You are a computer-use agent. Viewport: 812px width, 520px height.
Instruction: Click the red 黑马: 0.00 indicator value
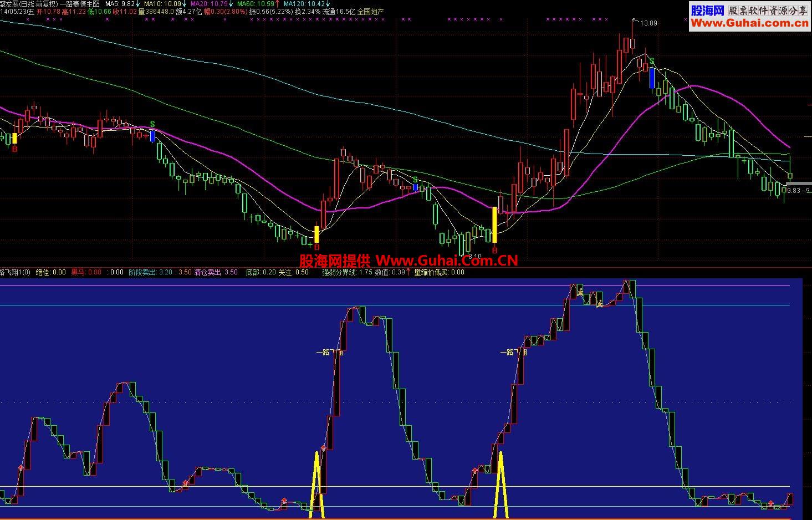(x=86, y=272)
